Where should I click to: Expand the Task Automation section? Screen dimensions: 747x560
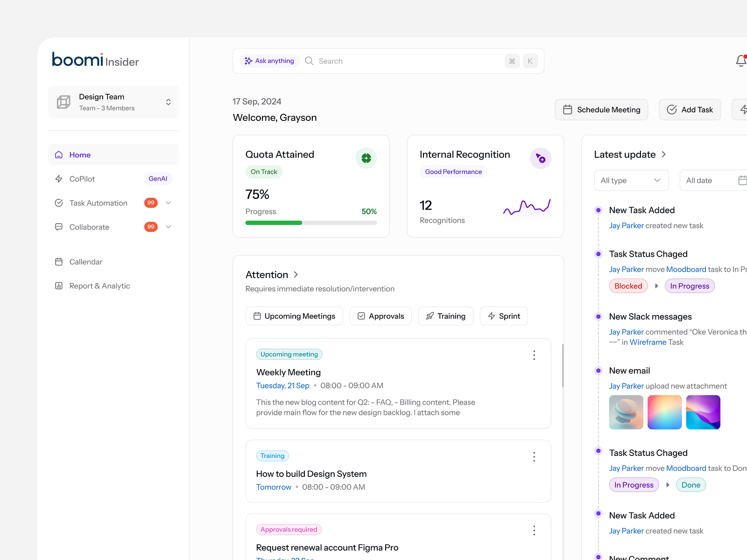[x=168, y=203]
